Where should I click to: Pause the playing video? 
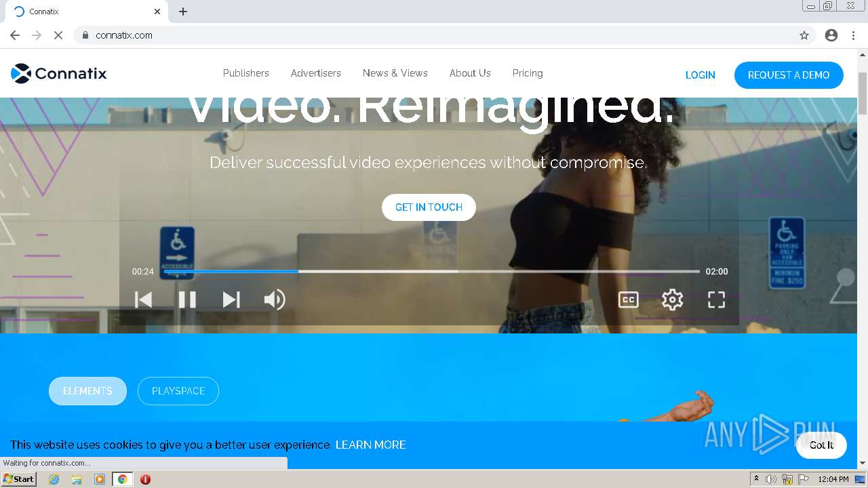coord(187,300)
